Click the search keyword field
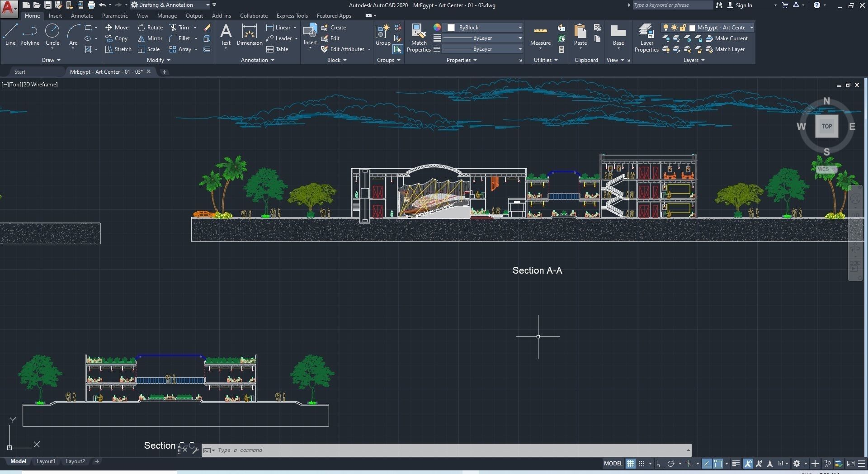The image size is (868, 474). 672,5
